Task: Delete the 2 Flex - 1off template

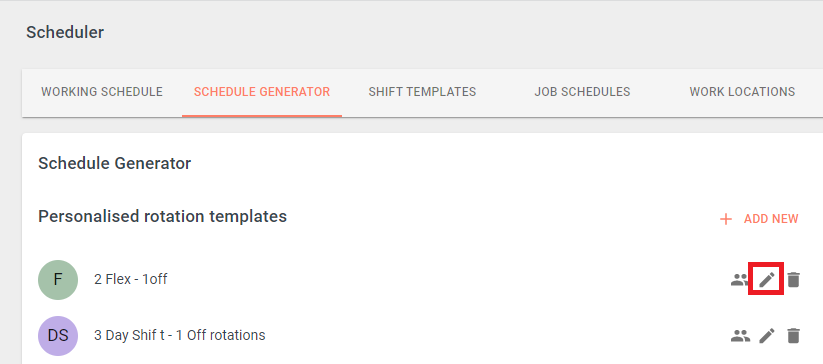Action: 794,280
